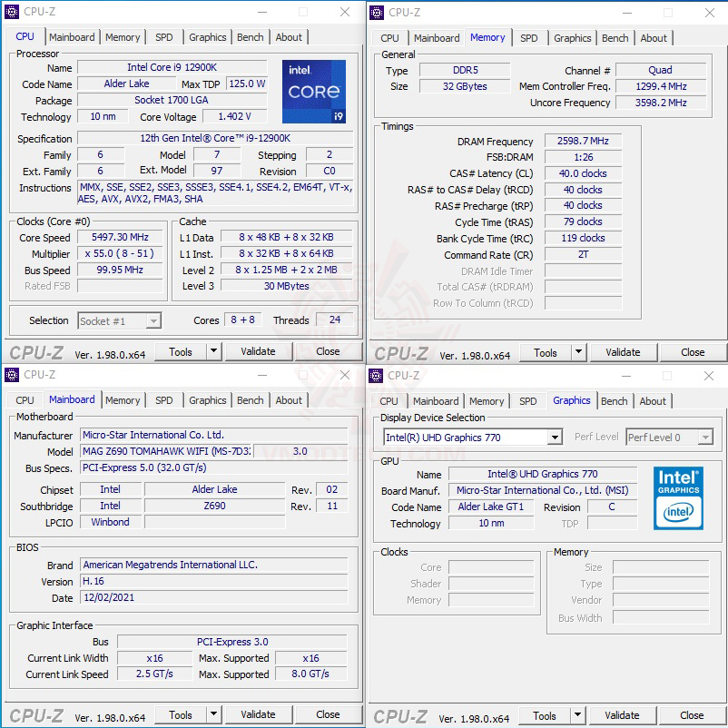Open the Tools dropdown arrow in the Mainboard window
The height and width of the screenshot is (728, 728).
tap(213, 714)
